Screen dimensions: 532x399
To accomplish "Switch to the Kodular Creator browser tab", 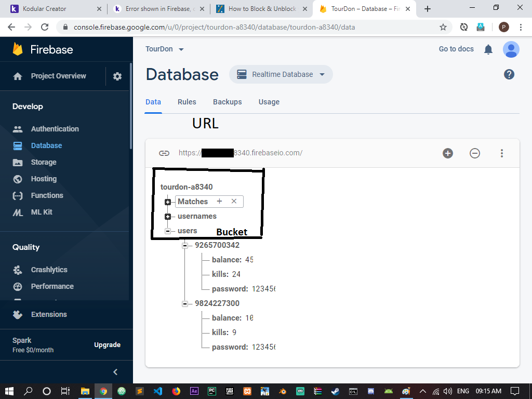I will [54, 9].
